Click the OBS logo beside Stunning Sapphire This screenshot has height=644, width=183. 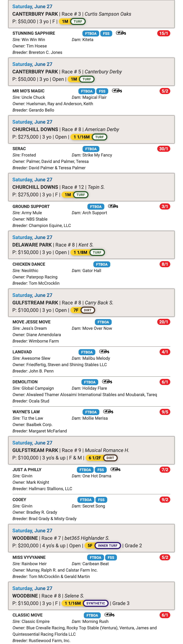coord(121,33)
